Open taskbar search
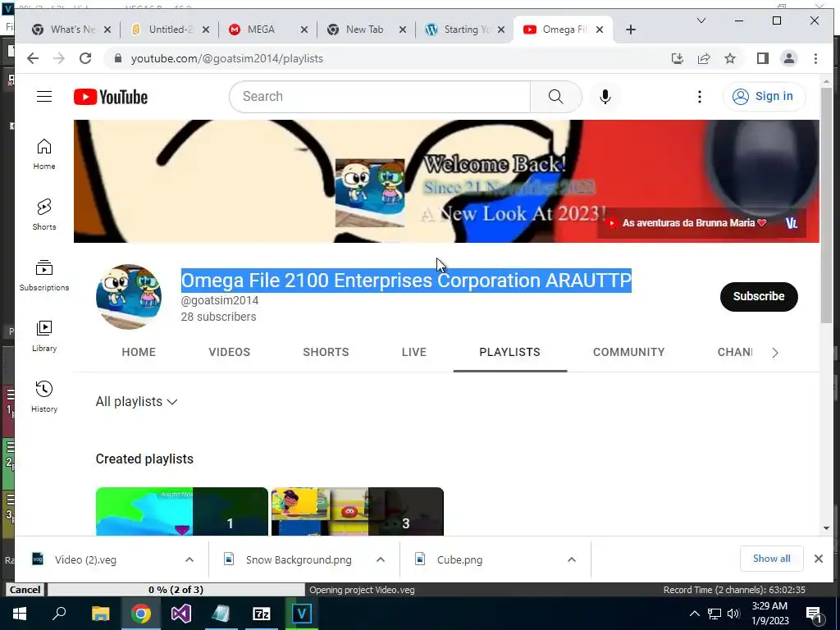Viewport: 840px width, 630px height. 59,614
